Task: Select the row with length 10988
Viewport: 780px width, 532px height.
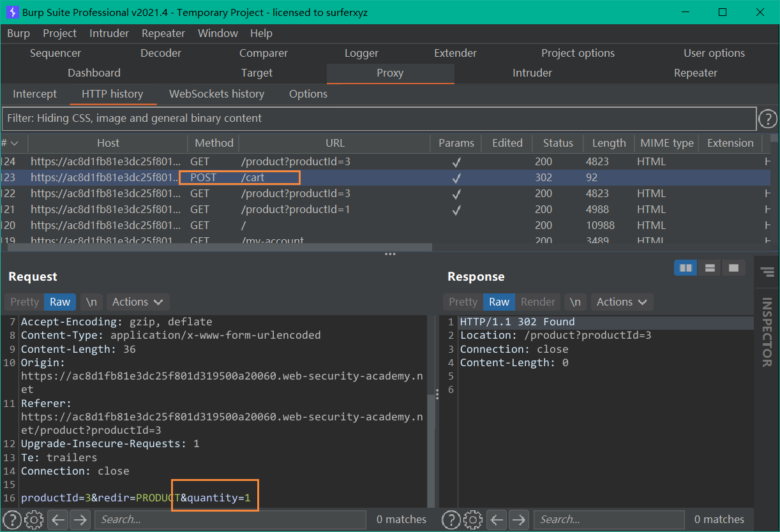Action: coord(385,225)
